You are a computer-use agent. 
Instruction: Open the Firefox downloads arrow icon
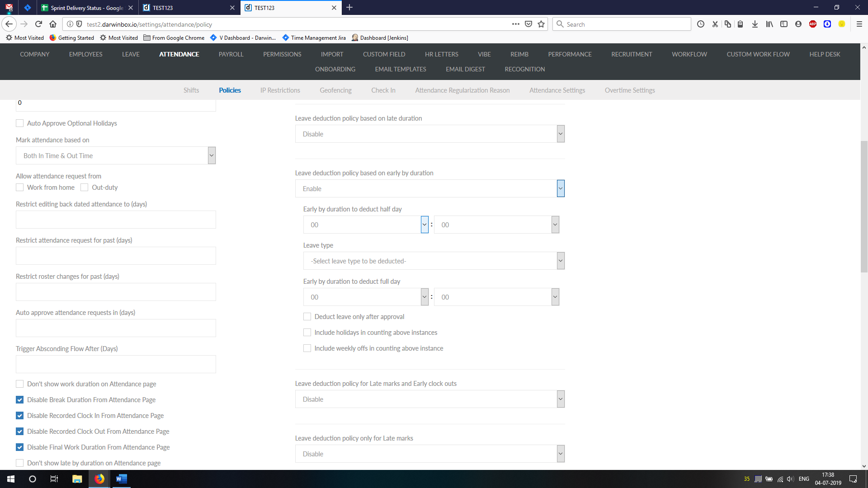click(x=755, y=24)
